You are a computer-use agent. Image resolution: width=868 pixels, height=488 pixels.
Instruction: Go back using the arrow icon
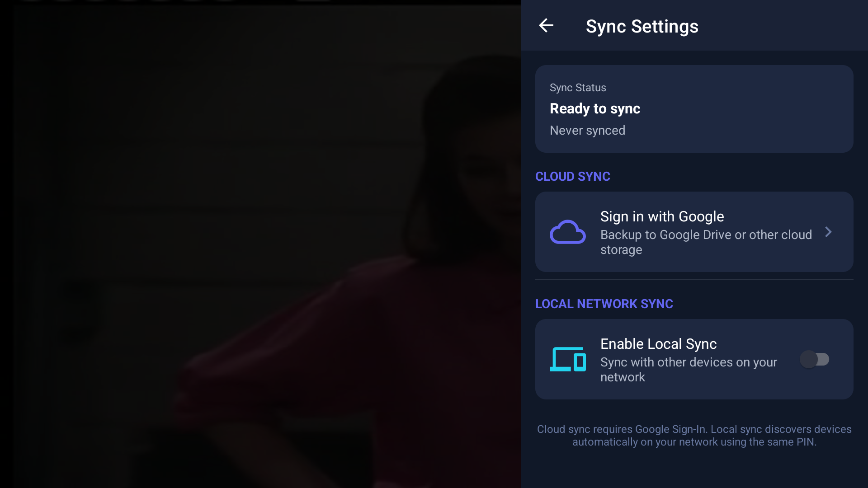(546, 25)
